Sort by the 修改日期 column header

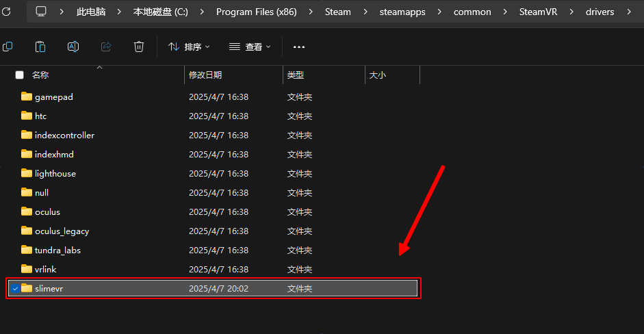point(205,75)
